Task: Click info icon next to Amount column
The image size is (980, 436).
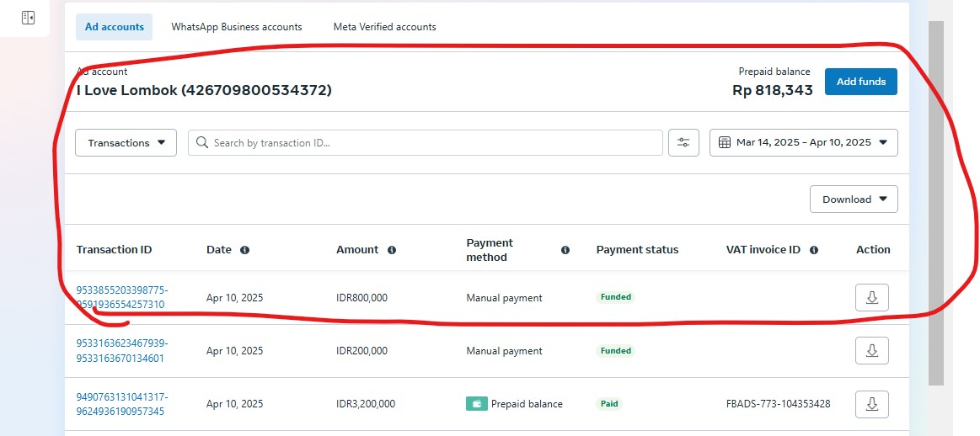Action: pyautogui.click(x=392, y=250)
